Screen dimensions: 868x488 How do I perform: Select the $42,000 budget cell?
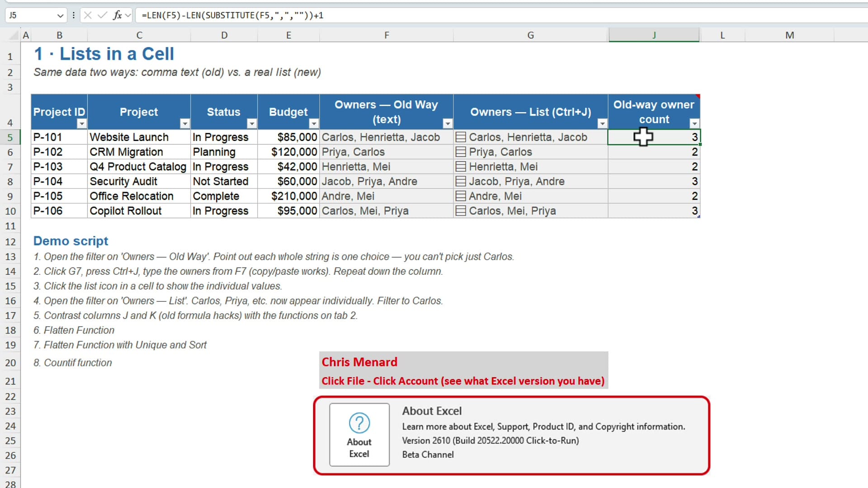tap(288, 167)
